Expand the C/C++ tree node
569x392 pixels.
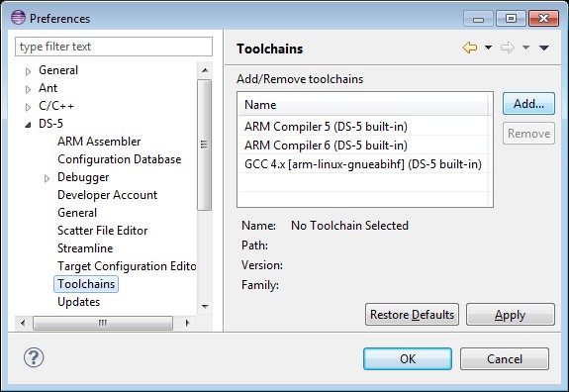click(x=28, y=107)
